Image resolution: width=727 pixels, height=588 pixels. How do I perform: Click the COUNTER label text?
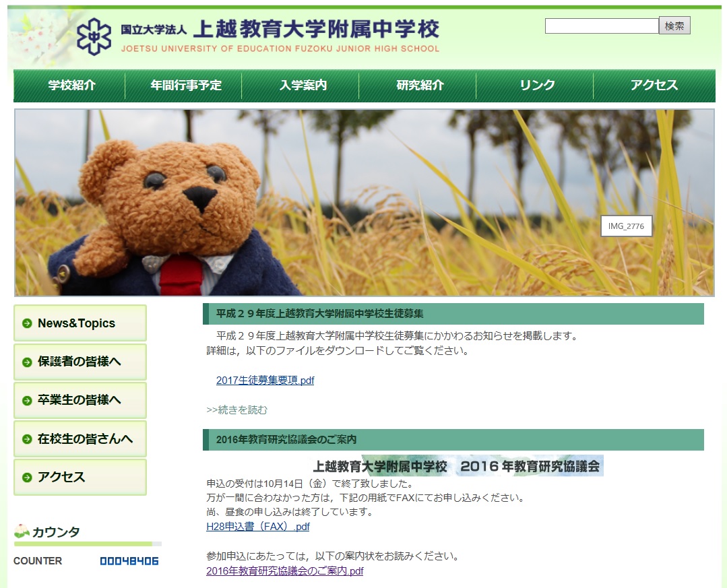click(x=38, y=561)
